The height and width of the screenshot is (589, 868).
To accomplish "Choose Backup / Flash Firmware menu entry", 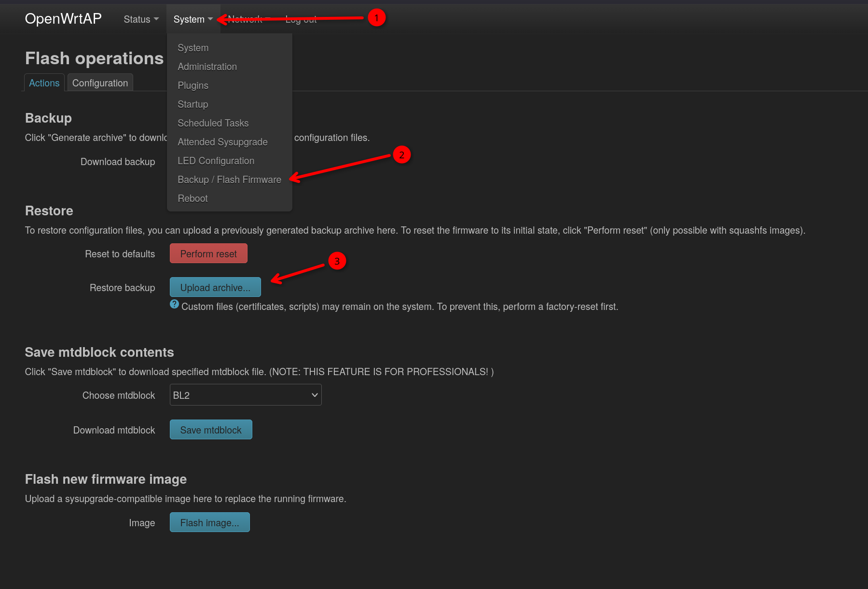I will click(229, 180).
